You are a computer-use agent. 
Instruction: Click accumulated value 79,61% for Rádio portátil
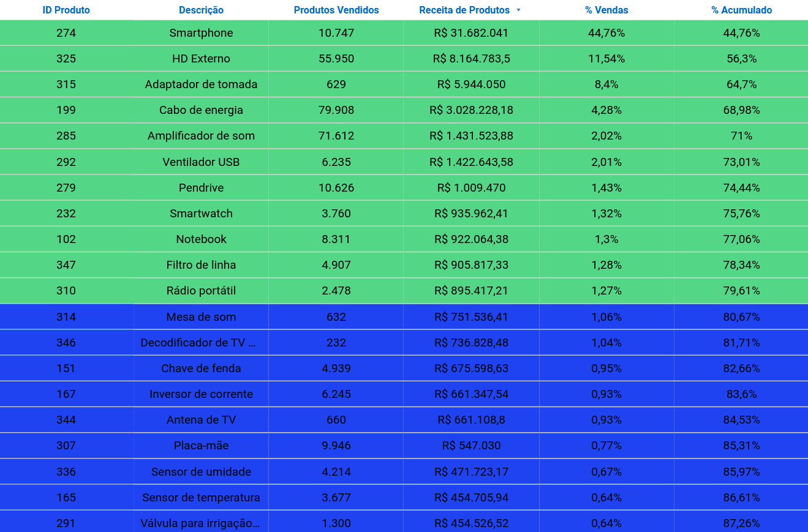[x=741, y=291]
